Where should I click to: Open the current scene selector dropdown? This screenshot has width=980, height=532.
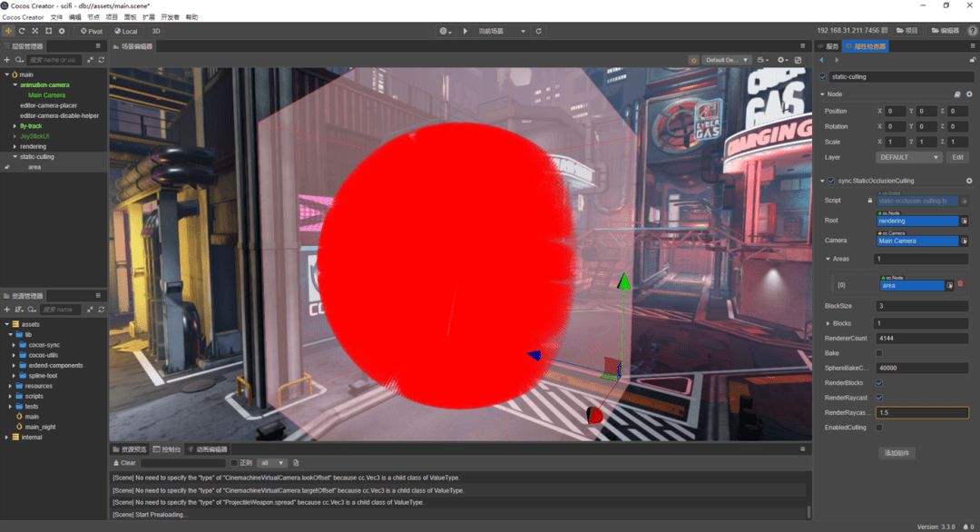502,31
